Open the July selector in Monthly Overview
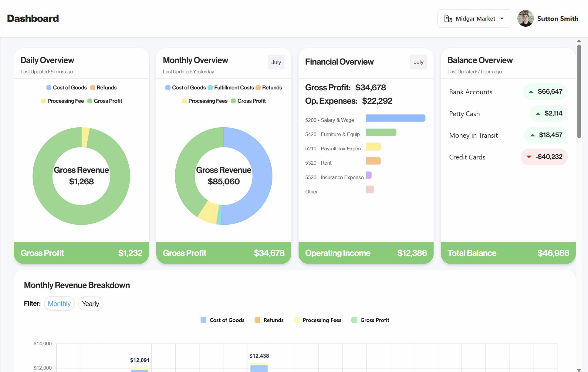Image resolution: width=588 pixels, height=372 pixels. pos(276,62)
